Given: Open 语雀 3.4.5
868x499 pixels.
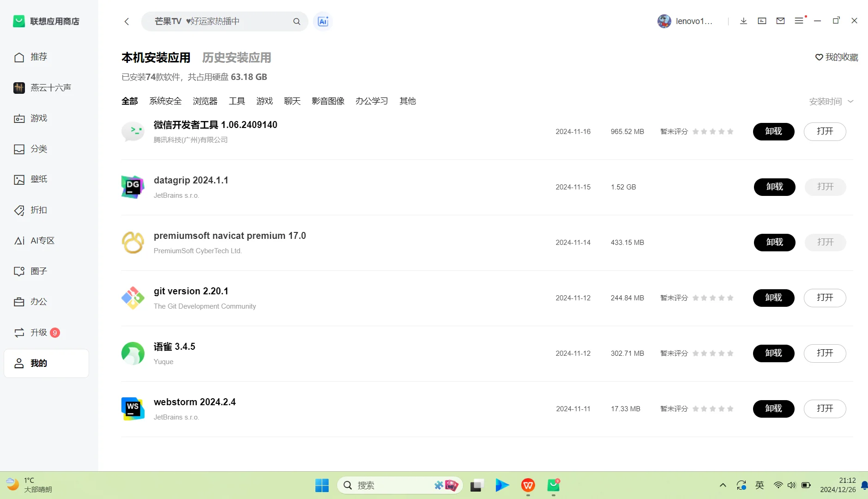Looking at the screenshot, I should click(825, 353).
